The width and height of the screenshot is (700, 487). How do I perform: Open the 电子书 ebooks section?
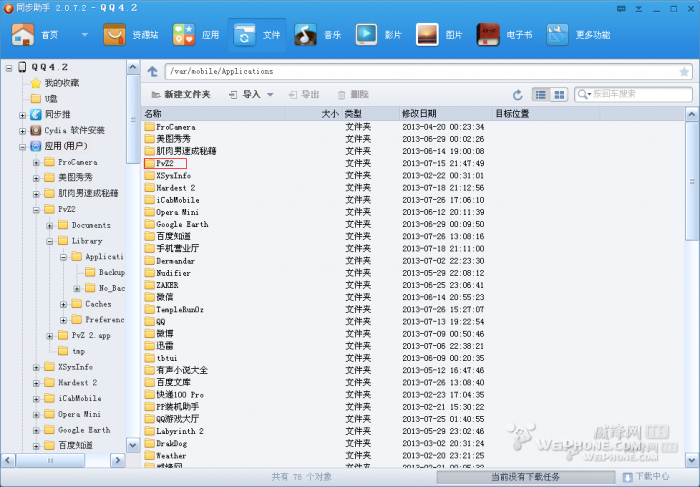[504, 35]
